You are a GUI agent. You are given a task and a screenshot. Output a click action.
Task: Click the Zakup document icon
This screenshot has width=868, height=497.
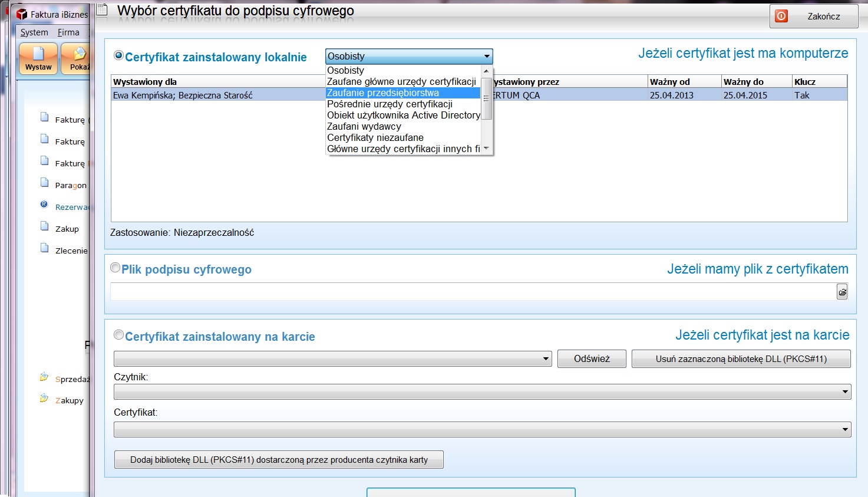pyautogui.click(x=44, y=226)
